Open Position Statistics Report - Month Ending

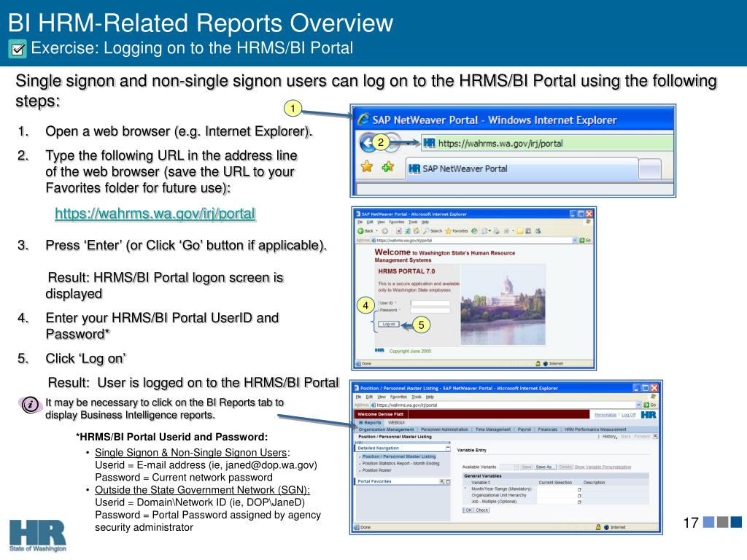[400, 463]
